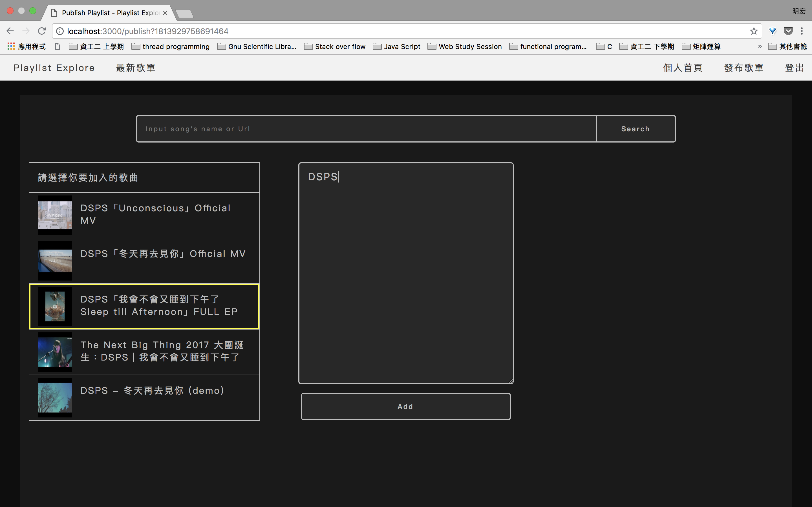Open the 應用程式 apps shortcut icon
This screenshot has width=812, height=507.
click(x=11, y=46)
